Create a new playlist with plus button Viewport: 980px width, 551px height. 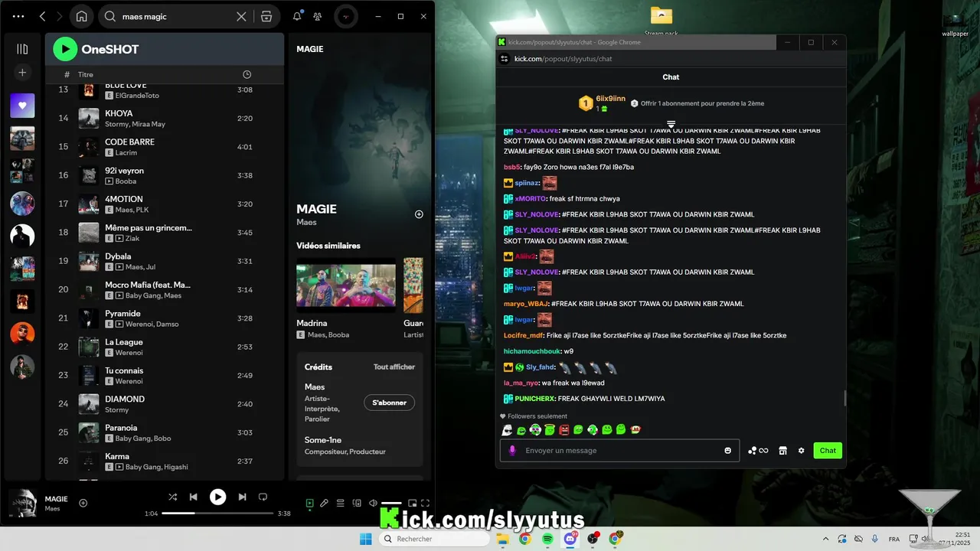point(22,73)
